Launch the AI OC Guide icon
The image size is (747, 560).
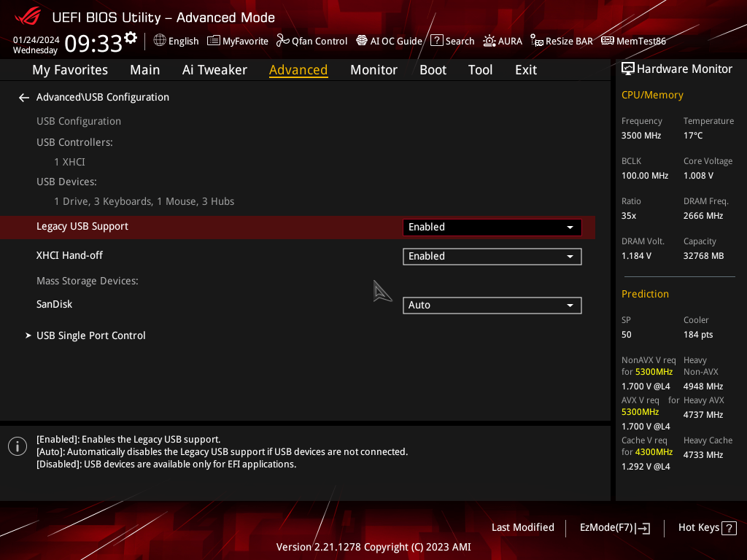[x=362, y=41]
